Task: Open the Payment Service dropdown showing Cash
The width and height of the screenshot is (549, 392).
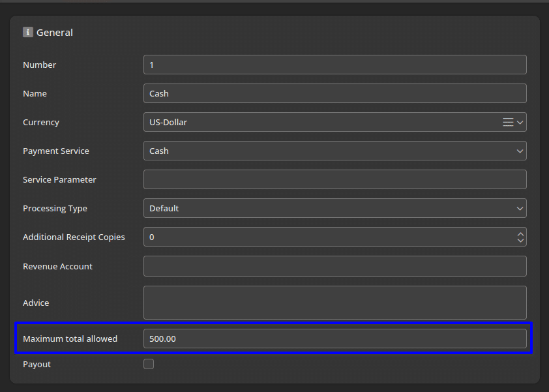Action: click(334, 151)
